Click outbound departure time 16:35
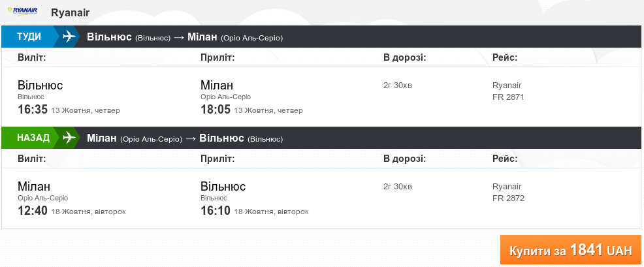The height and width of the screenshot is (267, 644). (33, 110)
